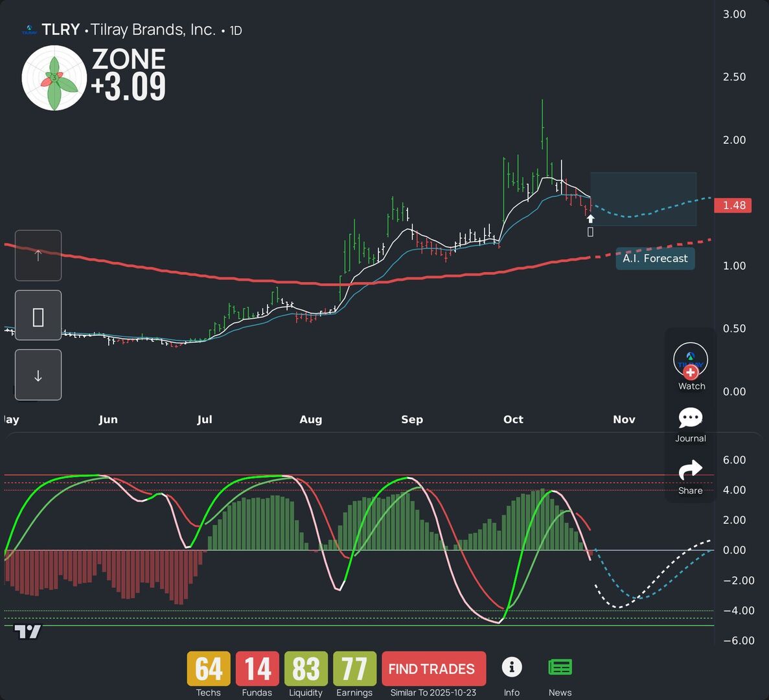
Task: Click the white up-arrow marker on chart
Action: (x=590, y=219)
